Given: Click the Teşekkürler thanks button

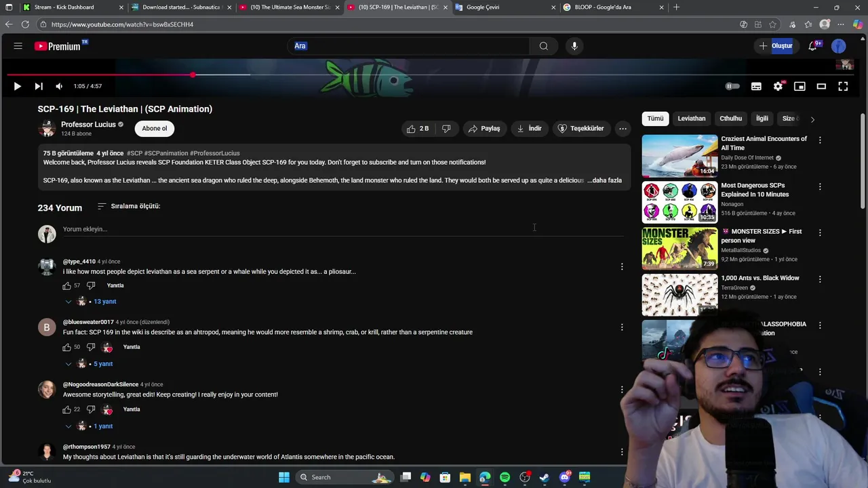Looking at the screenshot, I should click(580, 128).
